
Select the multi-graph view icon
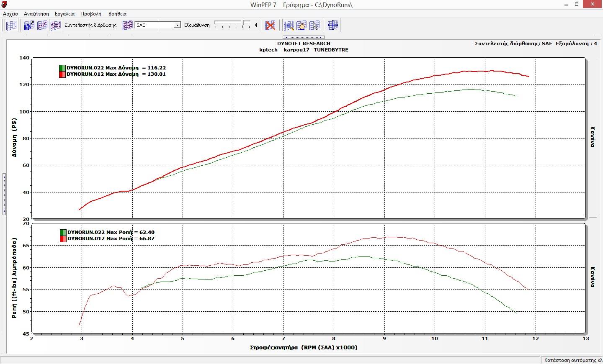coord(55,25)
